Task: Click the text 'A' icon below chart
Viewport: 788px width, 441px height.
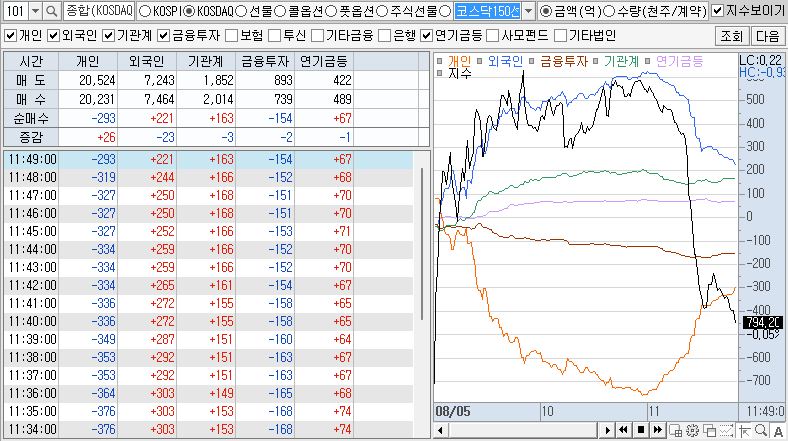Action: pyautogui.click(x=778, y=430)
